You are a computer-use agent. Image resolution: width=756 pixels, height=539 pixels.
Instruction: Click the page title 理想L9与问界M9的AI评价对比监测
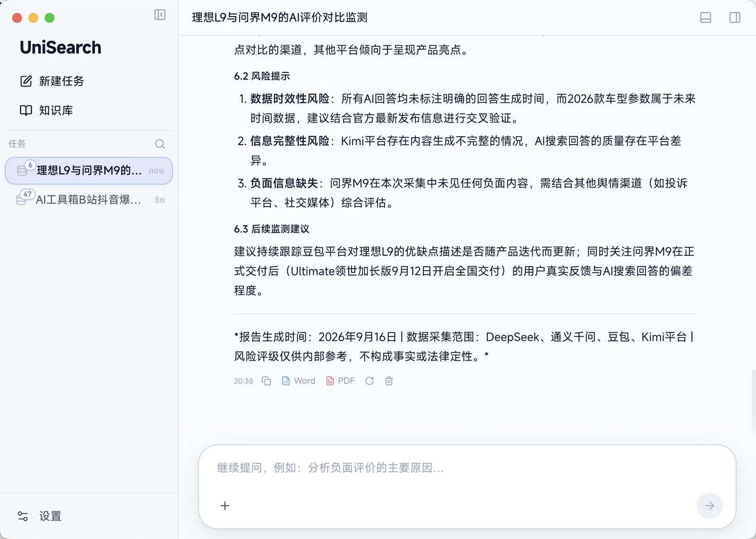tap(280, 17)
